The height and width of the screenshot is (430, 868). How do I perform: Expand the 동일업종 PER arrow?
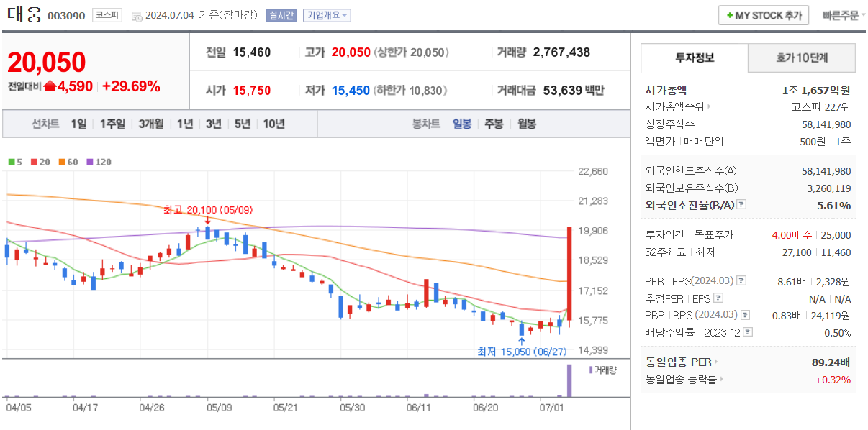(715, 362)
